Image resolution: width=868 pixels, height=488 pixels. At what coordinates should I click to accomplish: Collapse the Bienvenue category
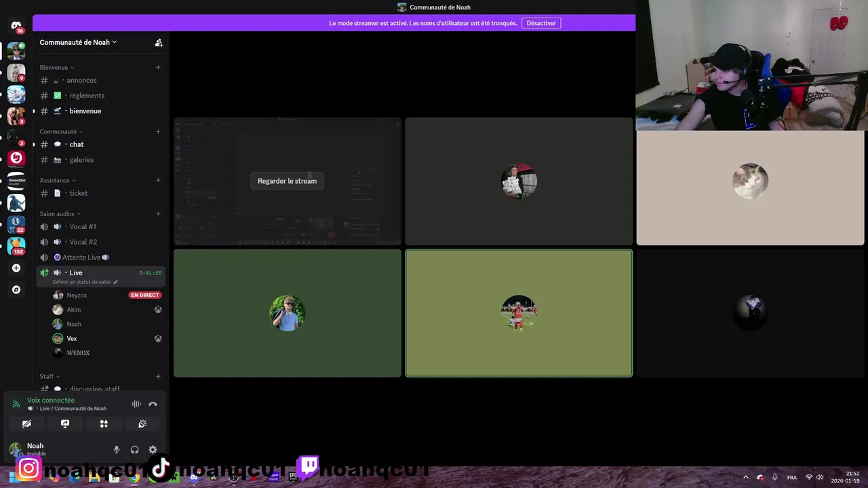point(57,67)
